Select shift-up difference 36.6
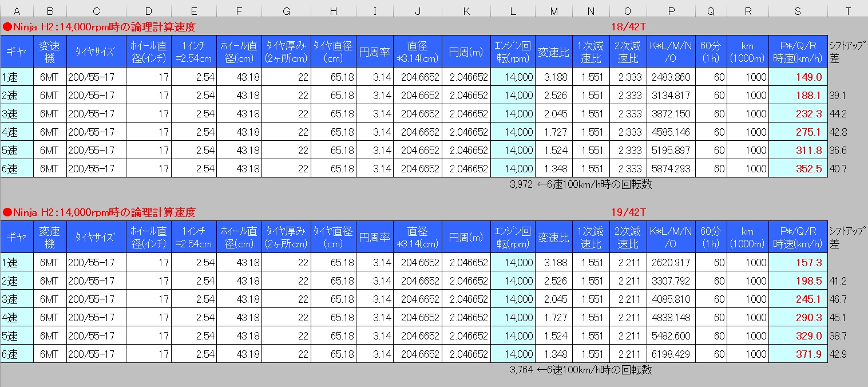 [838, 151]
